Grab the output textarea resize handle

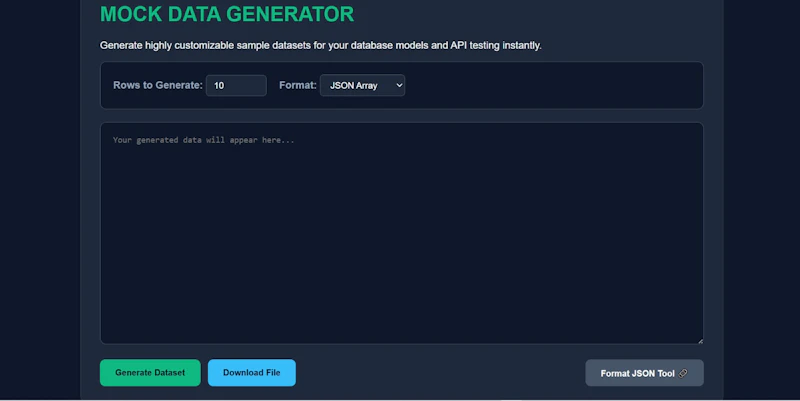click(700, 341)
